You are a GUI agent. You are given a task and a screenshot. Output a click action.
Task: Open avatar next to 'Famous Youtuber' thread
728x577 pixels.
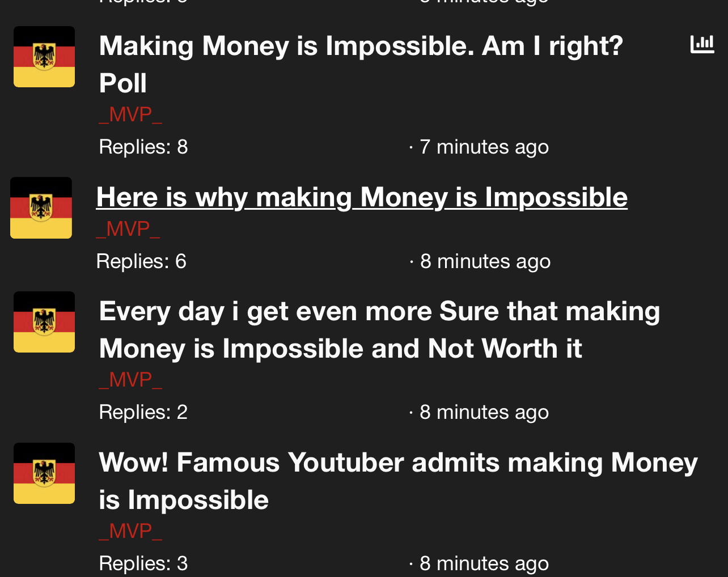coord(44,473)
